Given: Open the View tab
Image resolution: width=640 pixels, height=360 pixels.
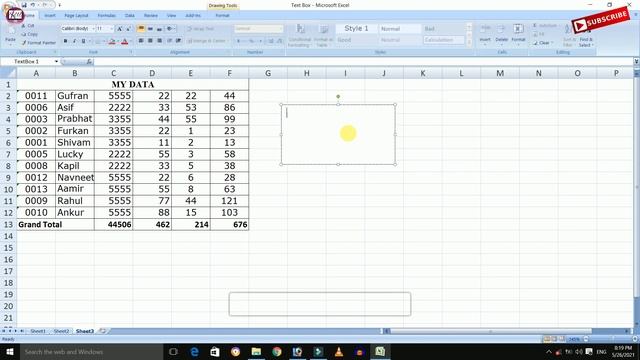Looking at the screenshot, I should coord(171,16).
